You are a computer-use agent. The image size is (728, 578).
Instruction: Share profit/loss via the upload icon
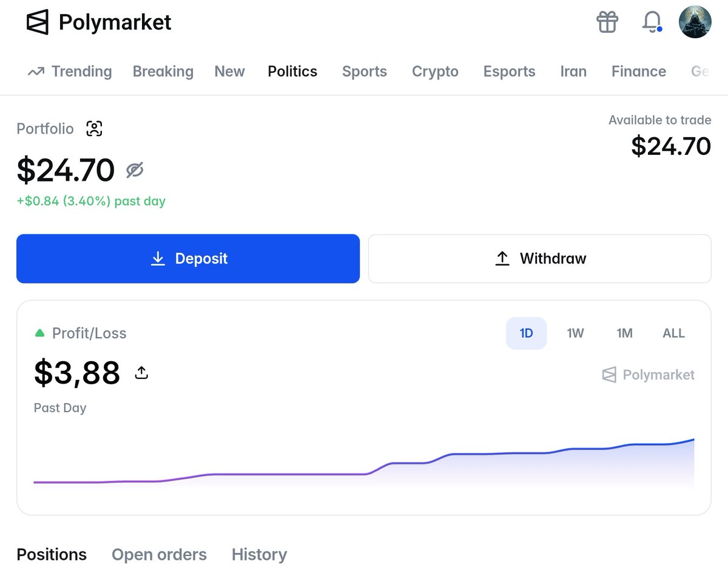tap(141, 373)
